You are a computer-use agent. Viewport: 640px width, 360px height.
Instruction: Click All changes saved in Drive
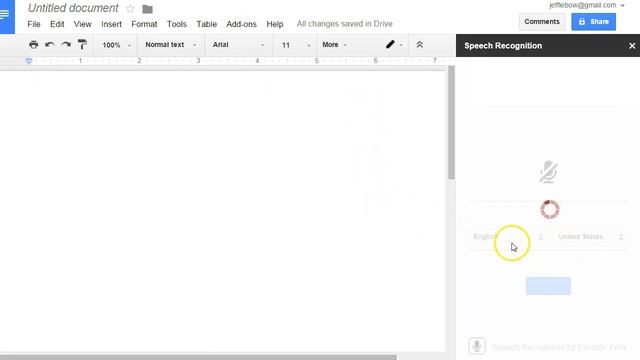pyautogui.click(x=344, y=24)
